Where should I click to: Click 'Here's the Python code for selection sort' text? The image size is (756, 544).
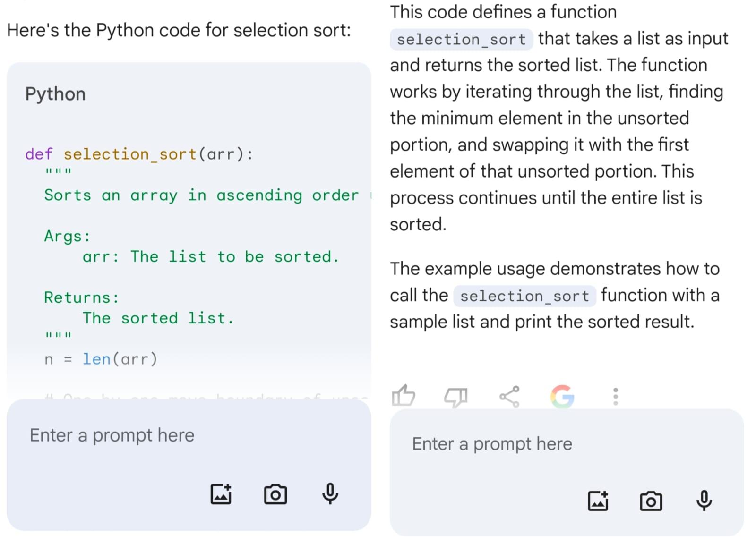(179, 30)
